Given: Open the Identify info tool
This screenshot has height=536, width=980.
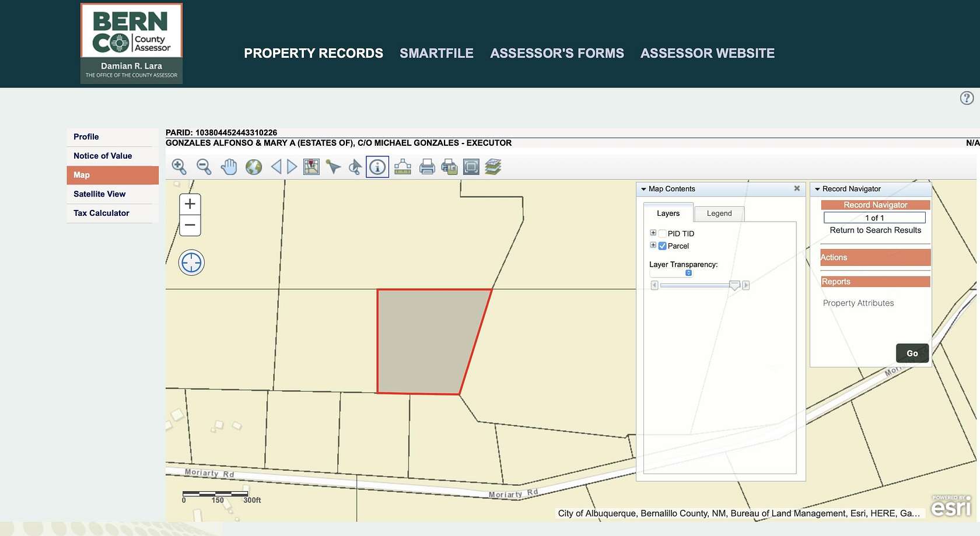Looking at the screenshot, I should (x=377, y=166).
